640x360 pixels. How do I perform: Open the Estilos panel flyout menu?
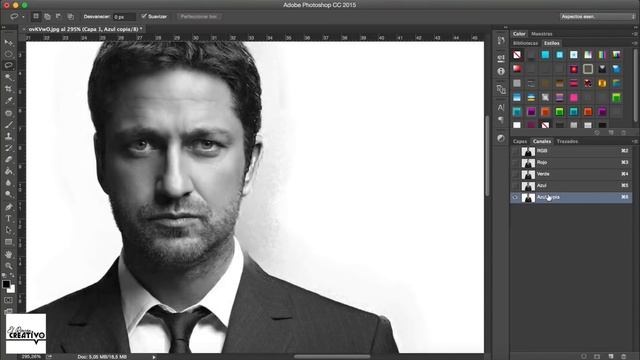click(x=635, y=43)
